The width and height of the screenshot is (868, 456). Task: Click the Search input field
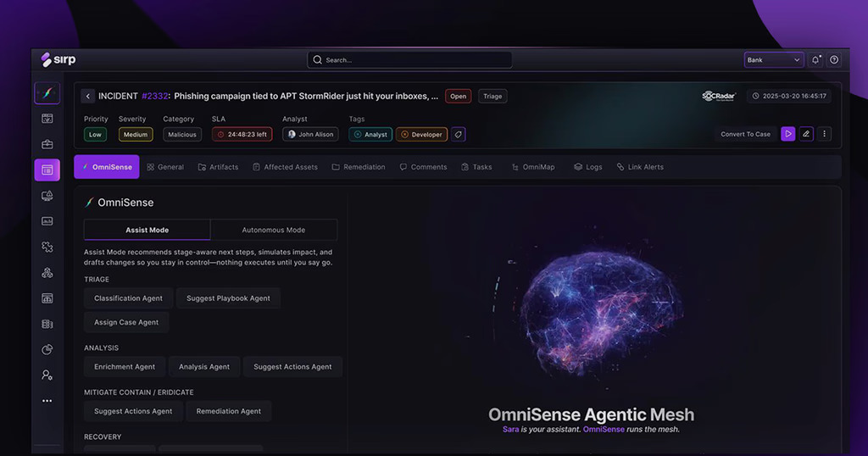(409, 60)
